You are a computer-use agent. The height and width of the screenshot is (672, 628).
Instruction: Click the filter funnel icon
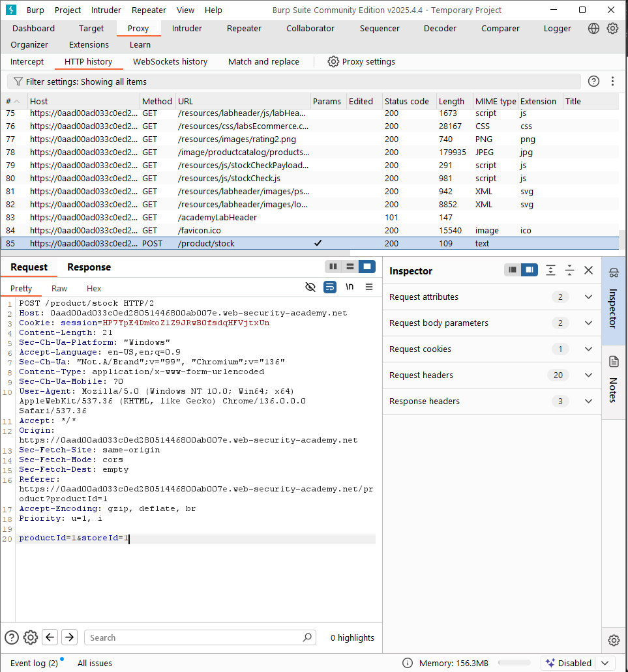[x=18, y=81]
